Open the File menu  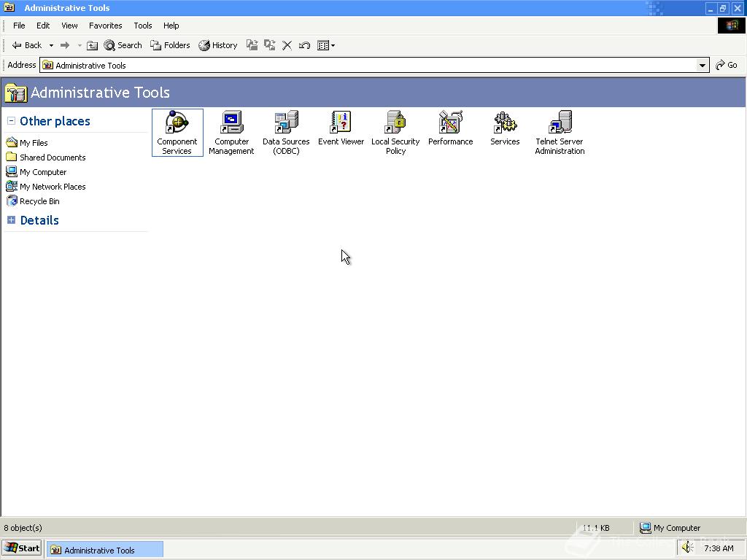(x=19, y=26)
